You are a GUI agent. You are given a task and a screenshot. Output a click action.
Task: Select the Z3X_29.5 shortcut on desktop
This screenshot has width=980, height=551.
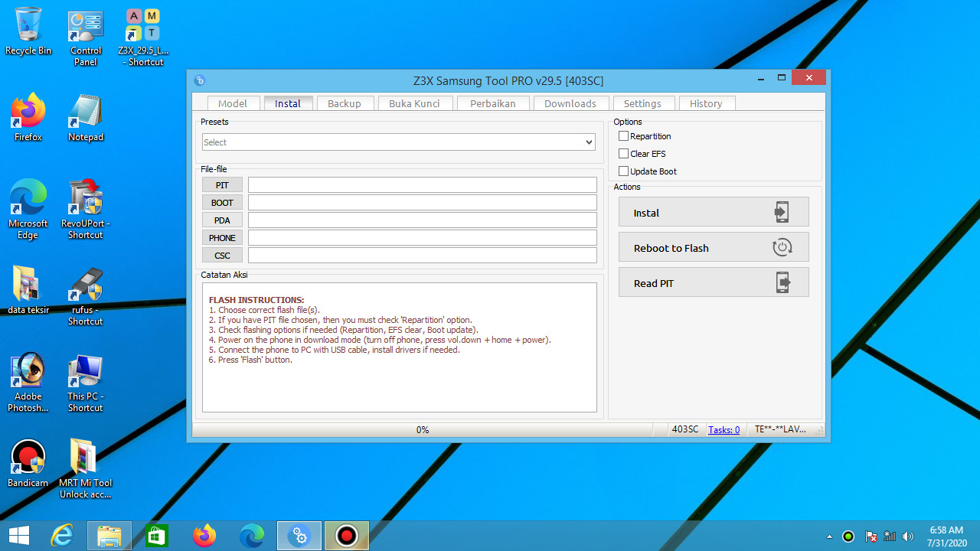(x=142, y=37)
